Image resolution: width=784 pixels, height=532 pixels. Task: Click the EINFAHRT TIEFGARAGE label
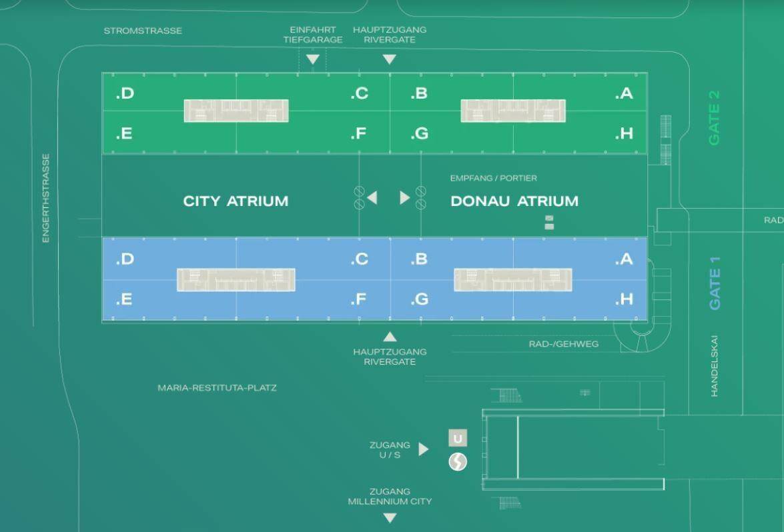coord(313,35)
